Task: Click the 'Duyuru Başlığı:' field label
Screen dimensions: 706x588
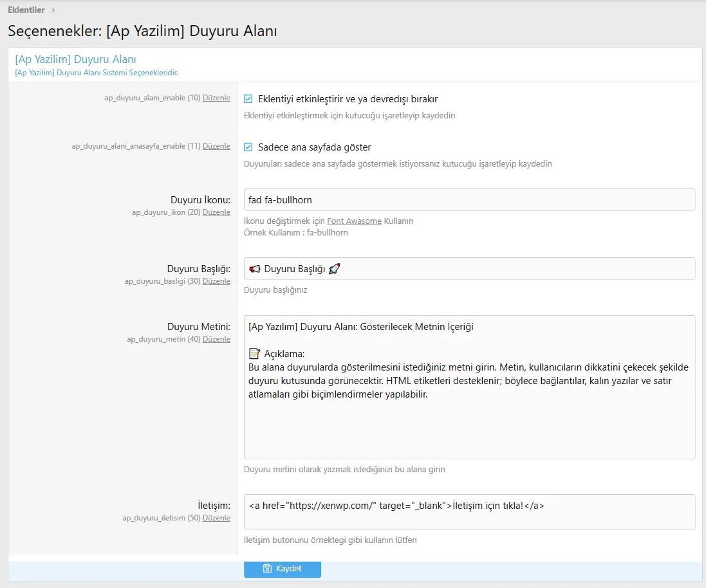Action: click(x=199, y=269)
